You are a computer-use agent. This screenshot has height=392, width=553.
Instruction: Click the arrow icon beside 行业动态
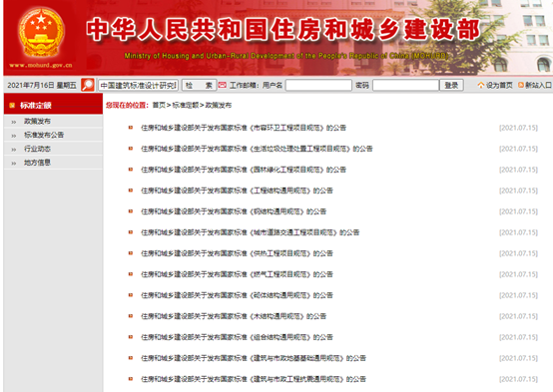pyautogui.click(x=14, y=150)
